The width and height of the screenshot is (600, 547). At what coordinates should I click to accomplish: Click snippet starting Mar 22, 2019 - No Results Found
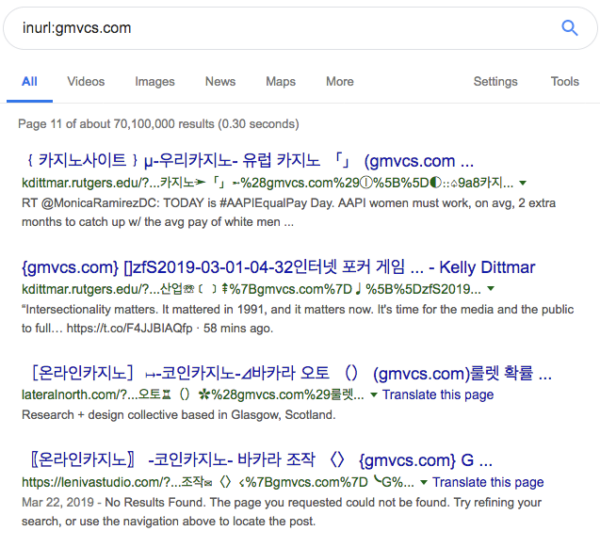click(282, 512)
